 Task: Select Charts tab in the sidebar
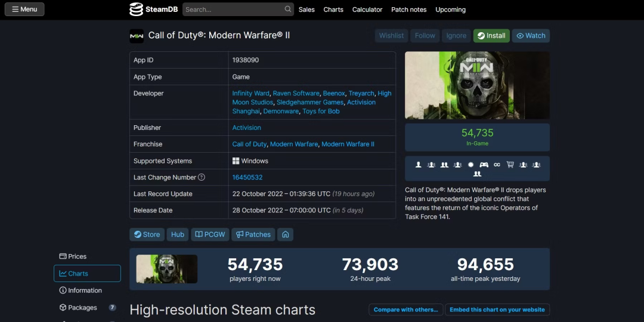(87, 274)
